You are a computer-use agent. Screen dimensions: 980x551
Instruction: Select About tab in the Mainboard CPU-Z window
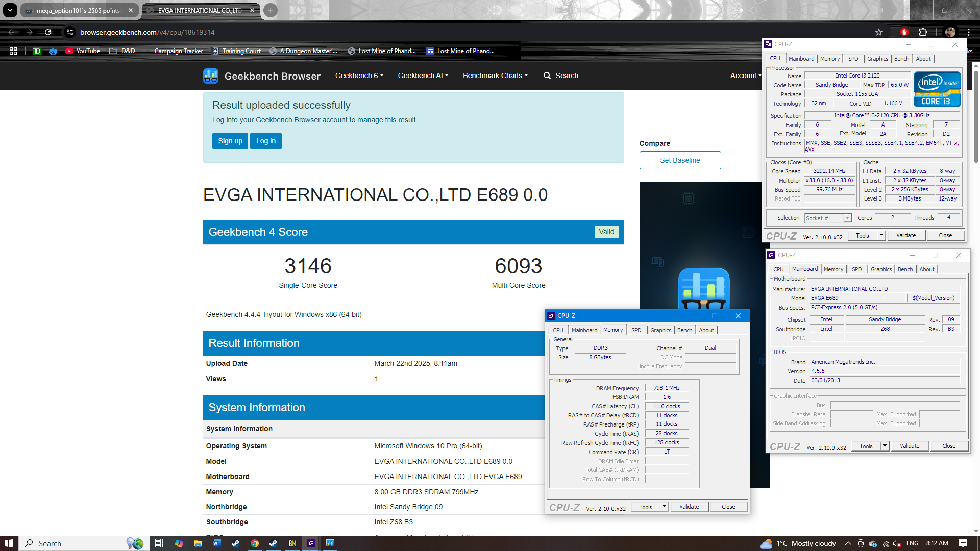927,269
